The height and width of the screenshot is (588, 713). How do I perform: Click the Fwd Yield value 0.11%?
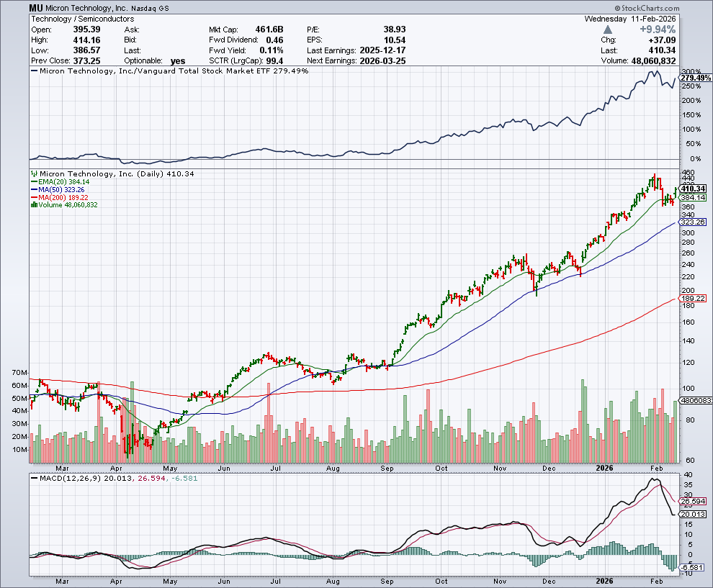272,50
